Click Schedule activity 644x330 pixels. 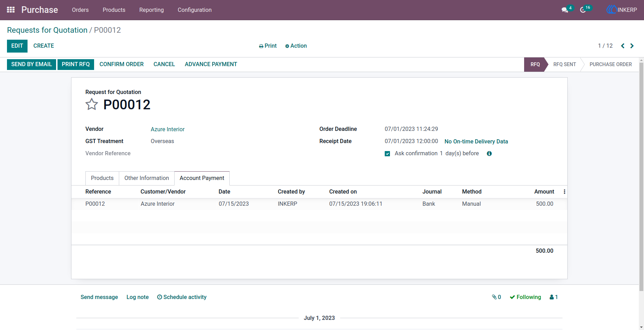182,297
